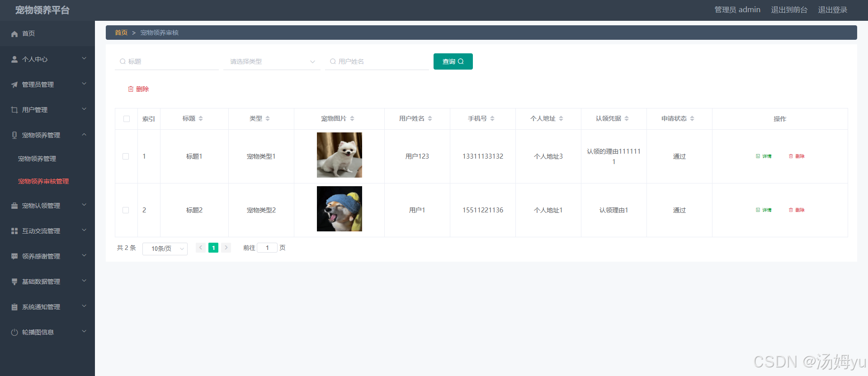Screen dimensions: 868x376
Task: Click the sort arrows on 申请状态 column
Action: [692, 118]
